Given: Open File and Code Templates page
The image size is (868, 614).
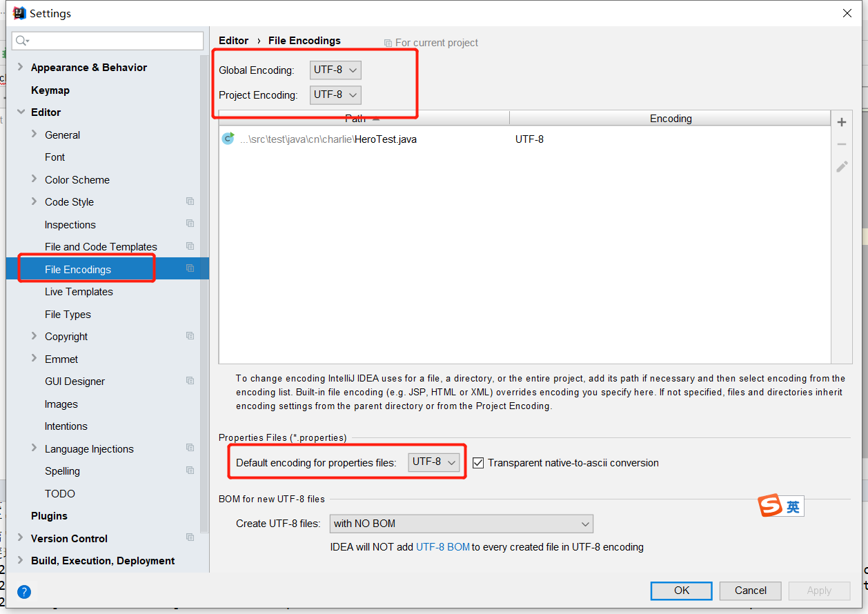Looking at the screenshot, I should point(101,247).
